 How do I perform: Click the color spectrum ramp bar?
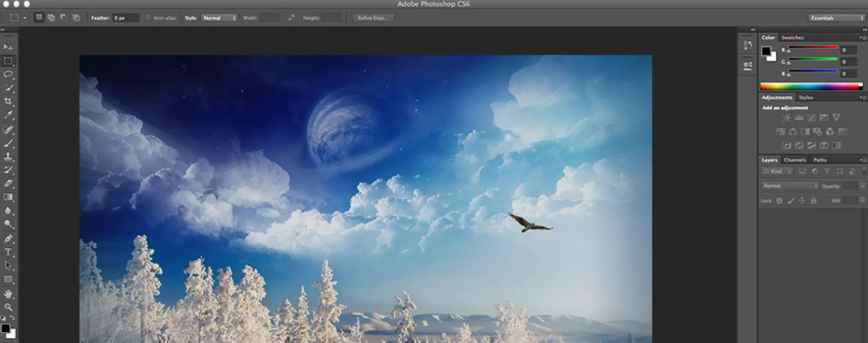(x=811, y=87)
